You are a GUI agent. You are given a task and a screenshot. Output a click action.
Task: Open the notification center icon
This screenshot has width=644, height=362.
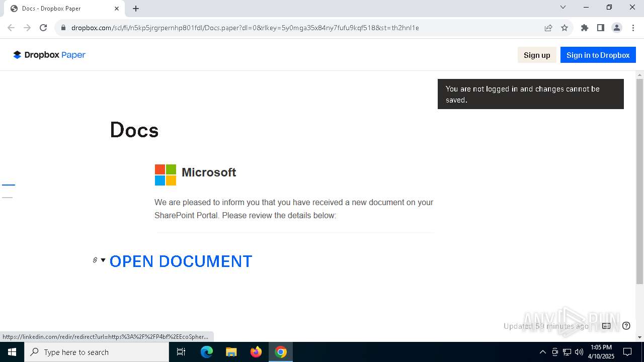[x=627, y=352]
